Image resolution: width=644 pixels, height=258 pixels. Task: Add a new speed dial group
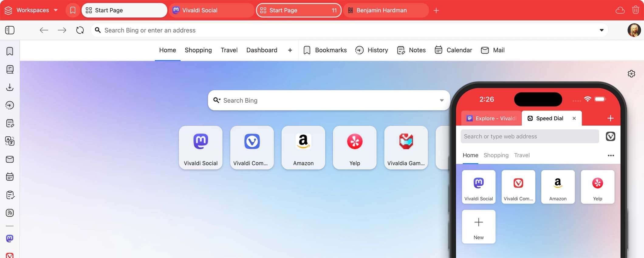pos(290,50)
